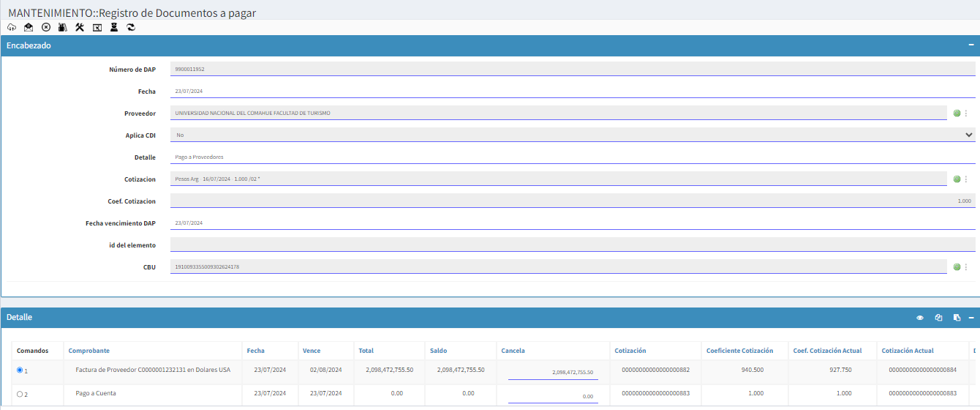Collapse the Detalle panel
Viewport: 980px width, 410px height.
click(971, 318)
